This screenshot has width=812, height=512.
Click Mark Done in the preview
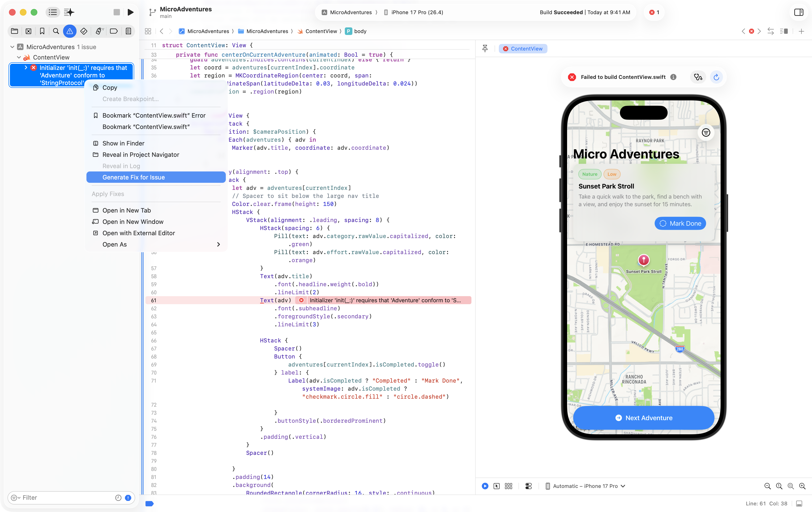(680, 223)
